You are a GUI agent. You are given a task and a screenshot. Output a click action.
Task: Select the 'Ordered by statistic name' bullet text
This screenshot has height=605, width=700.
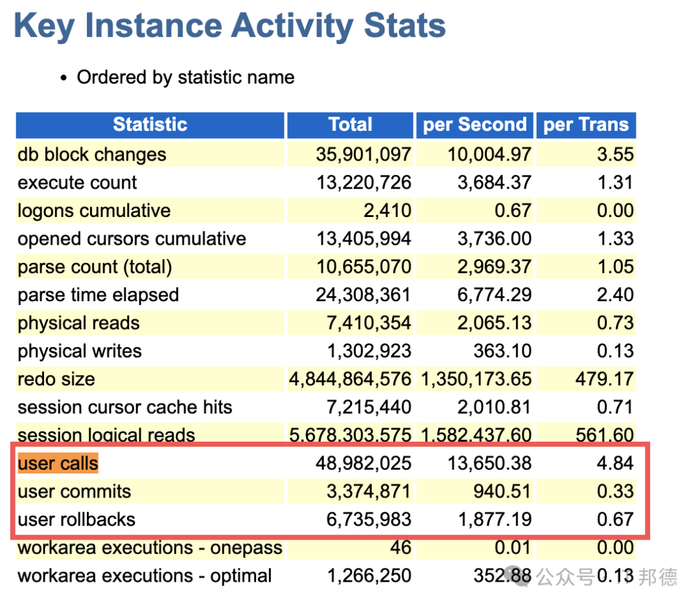point(186,78)
